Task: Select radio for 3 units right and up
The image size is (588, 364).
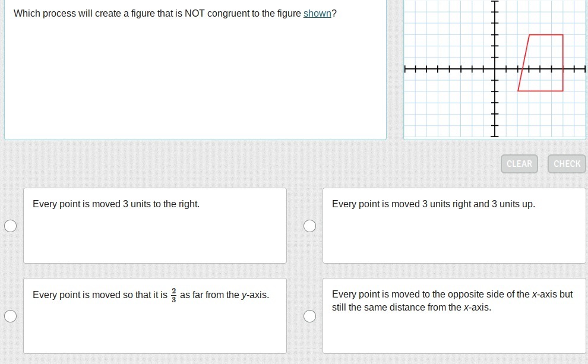Action: click(x=309, y=226)
